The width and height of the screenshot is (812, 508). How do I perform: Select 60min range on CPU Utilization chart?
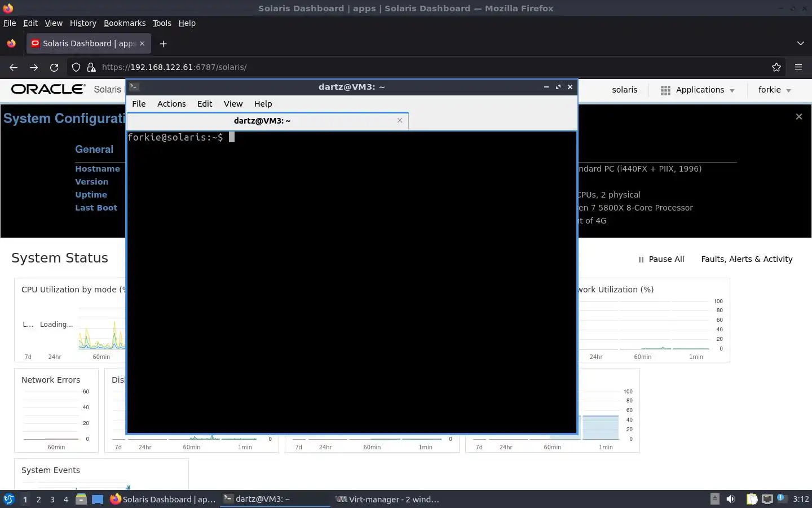pos(101,357)
